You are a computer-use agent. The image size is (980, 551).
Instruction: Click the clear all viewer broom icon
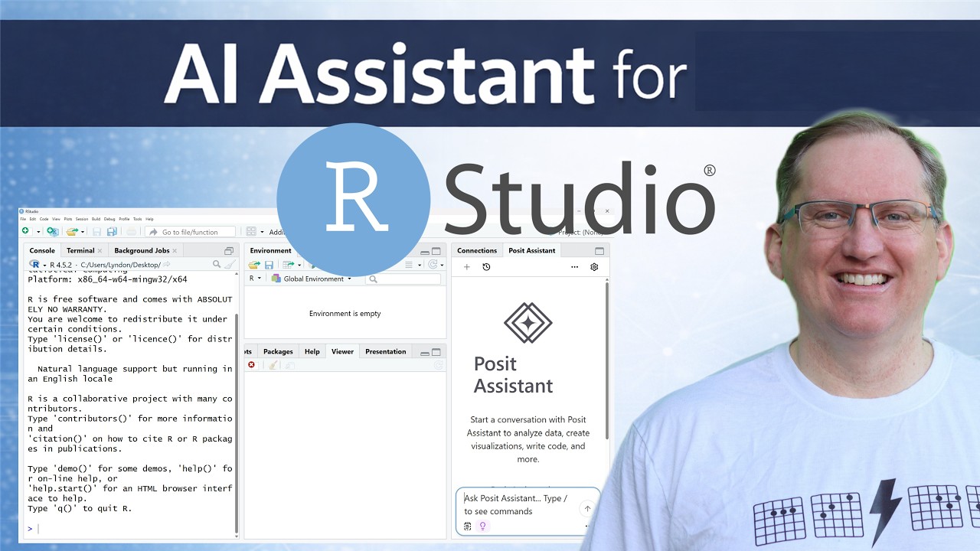[x=273, y=365]
